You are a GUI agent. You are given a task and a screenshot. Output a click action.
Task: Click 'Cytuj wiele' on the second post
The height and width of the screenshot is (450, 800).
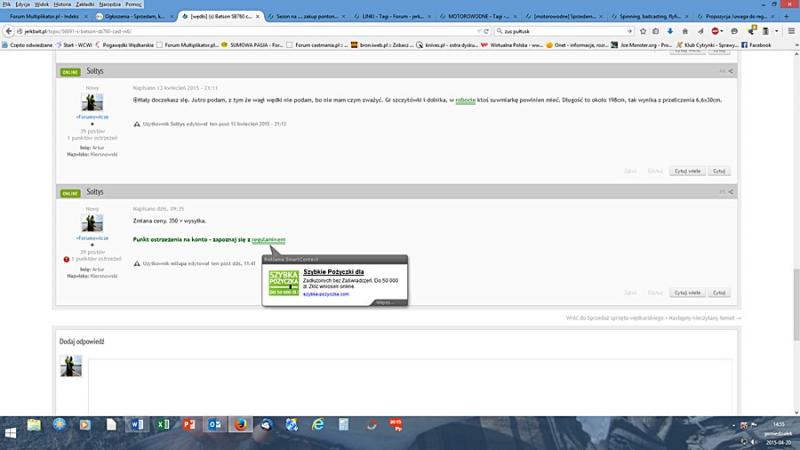click(686, 293)
